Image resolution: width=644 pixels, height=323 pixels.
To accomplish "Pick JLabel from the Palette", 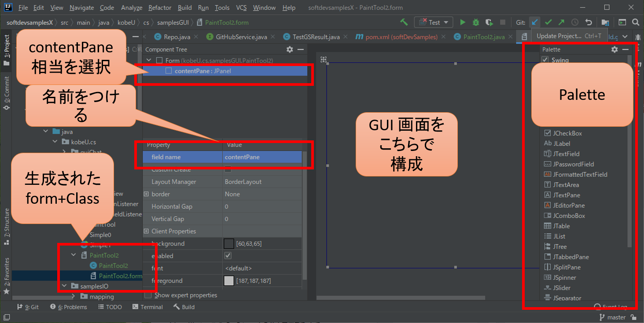I will coord(562,143).
